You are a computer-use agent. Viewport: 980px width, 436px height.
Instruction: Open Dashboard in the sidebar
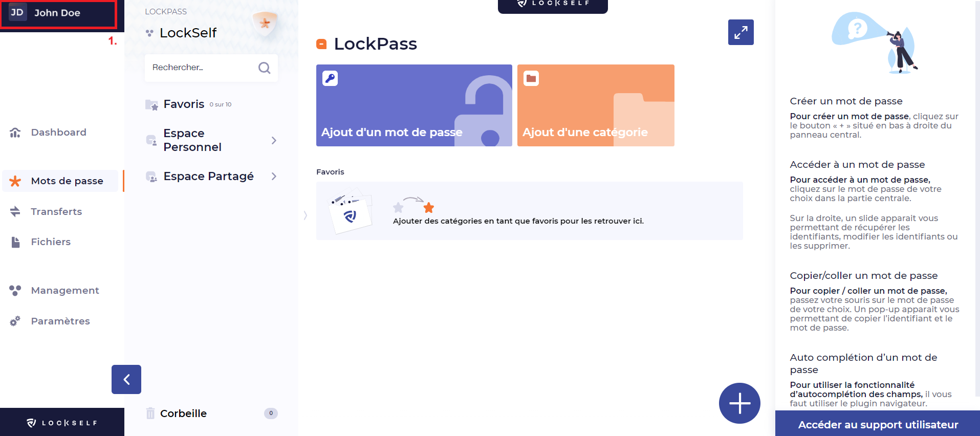point(58,133)
